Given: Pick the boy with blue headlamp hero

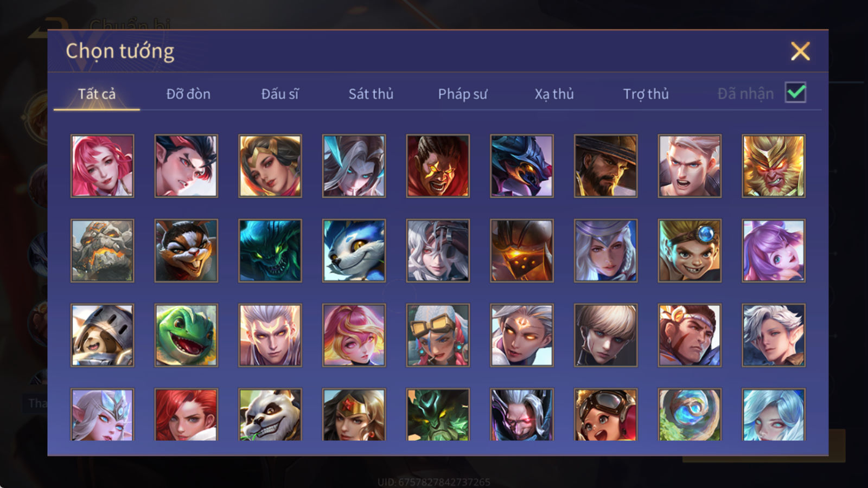Looking at the screenshot, I should [x=690, y=251].
